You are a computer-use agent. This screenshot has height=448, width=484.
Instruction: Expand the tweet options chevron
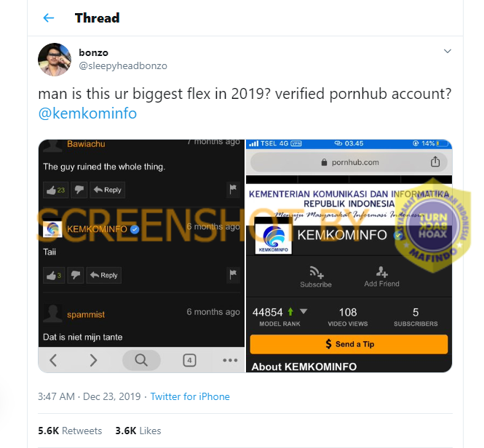click(447, 52)
